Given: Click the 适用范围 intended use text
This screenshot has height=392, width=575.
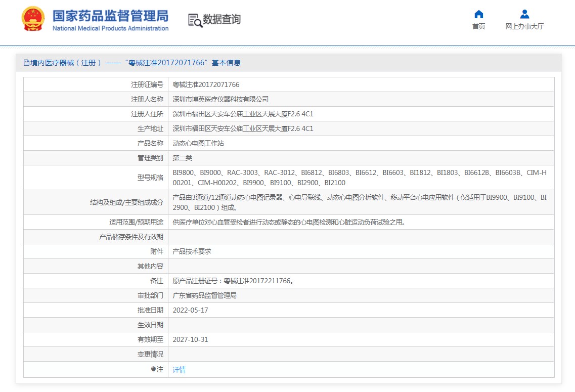Looking at the screenshot, I should (x=289, y=222).
